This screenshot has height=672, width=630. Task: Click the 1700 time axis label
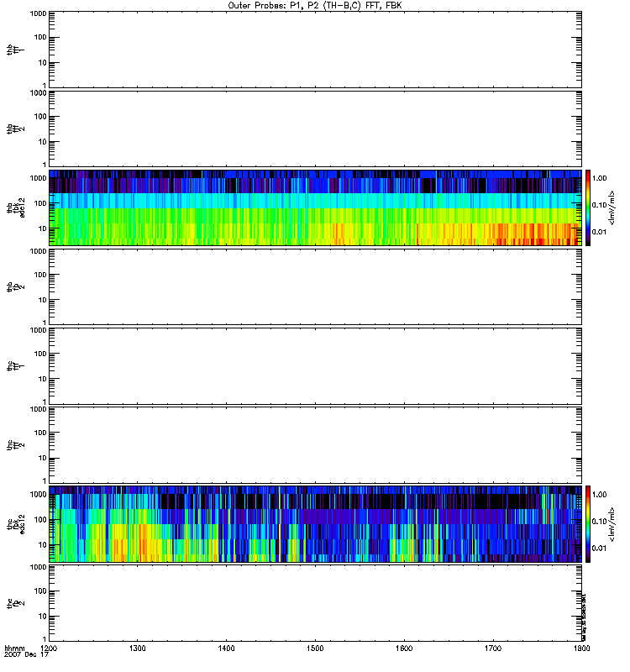coord(493,648)
